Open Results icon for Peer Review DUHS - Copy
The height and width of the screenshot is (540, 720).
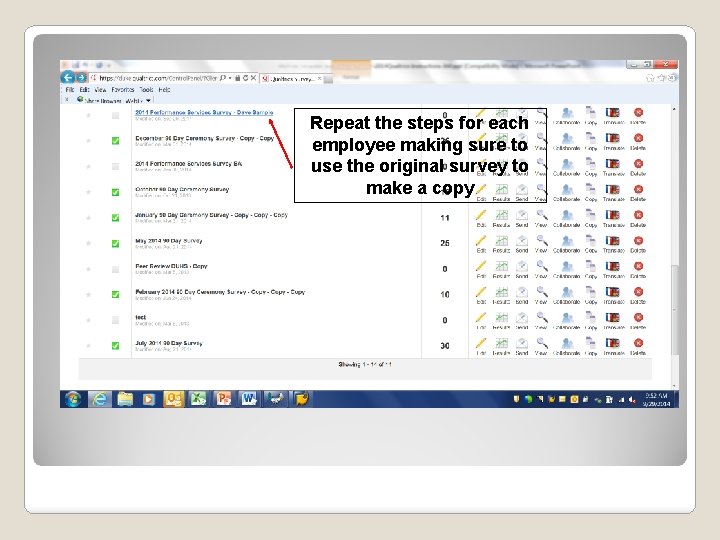click(x=501, y=266)
